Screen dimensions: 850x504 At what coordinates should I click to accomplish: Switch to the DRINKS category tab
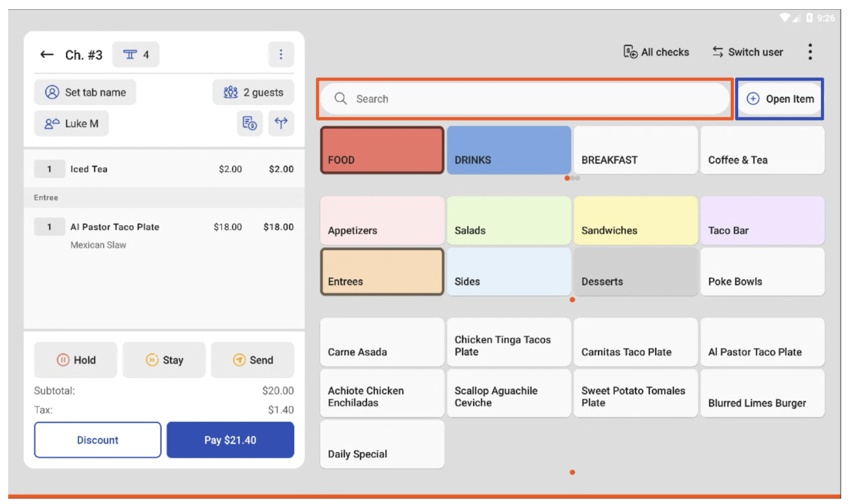click(509, 150)
